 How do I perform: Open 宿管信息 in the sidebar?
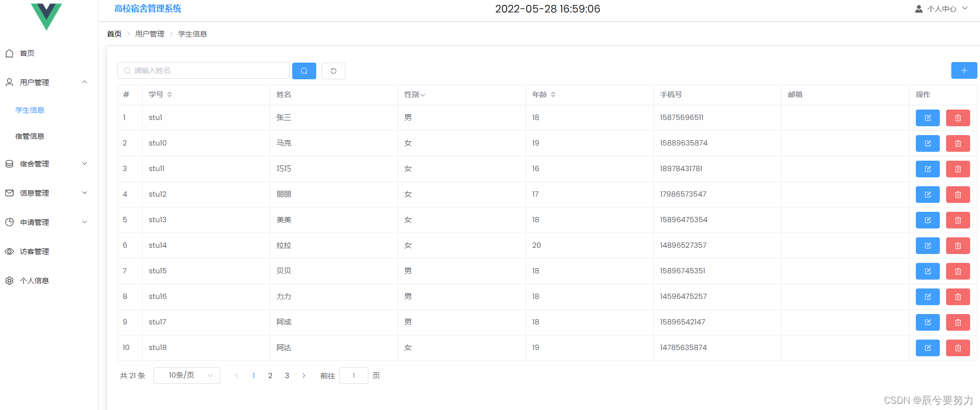coord(30,136)
